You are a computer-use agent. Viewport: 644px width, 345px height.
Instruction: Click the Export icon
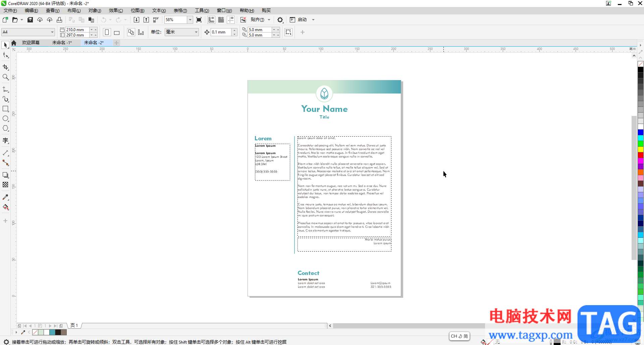(146, 20)
